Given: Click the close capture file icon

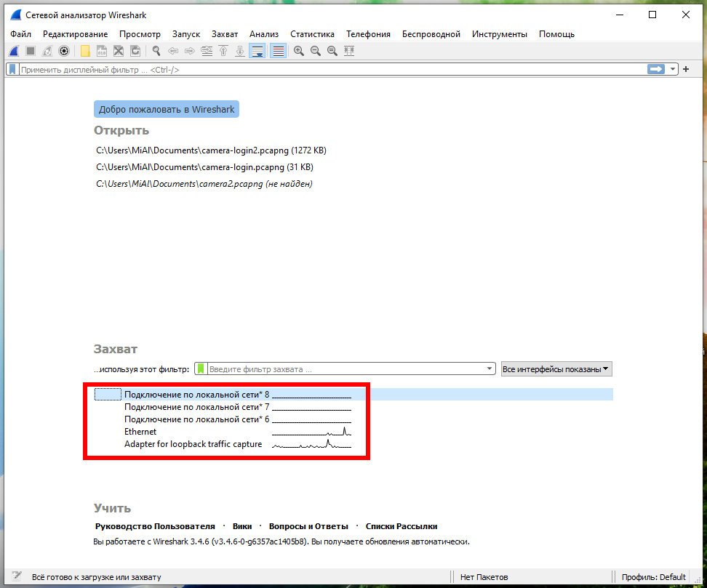Looking at the screenshot, I should click(x=119, y=51).
